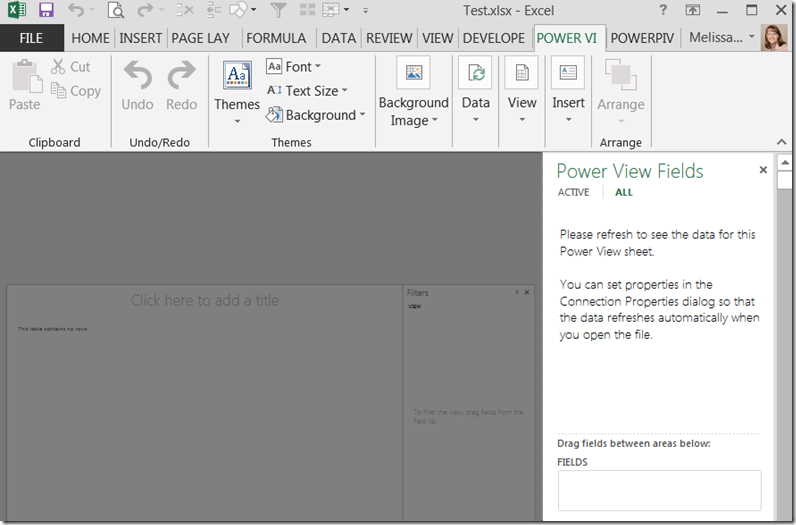Click Melissa's profile picture

(x=774, y=38)
